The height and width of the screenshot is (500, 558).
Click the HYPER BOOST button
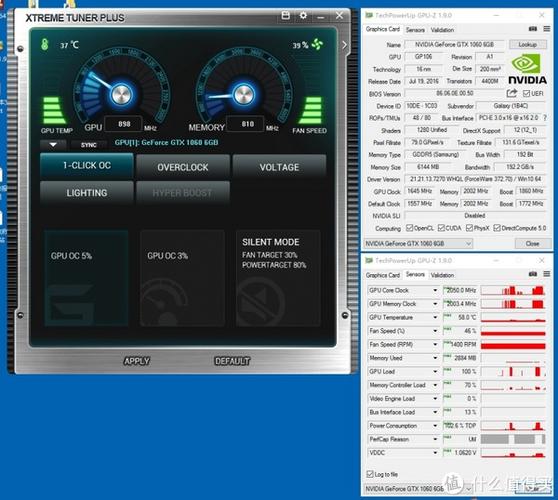183,193
